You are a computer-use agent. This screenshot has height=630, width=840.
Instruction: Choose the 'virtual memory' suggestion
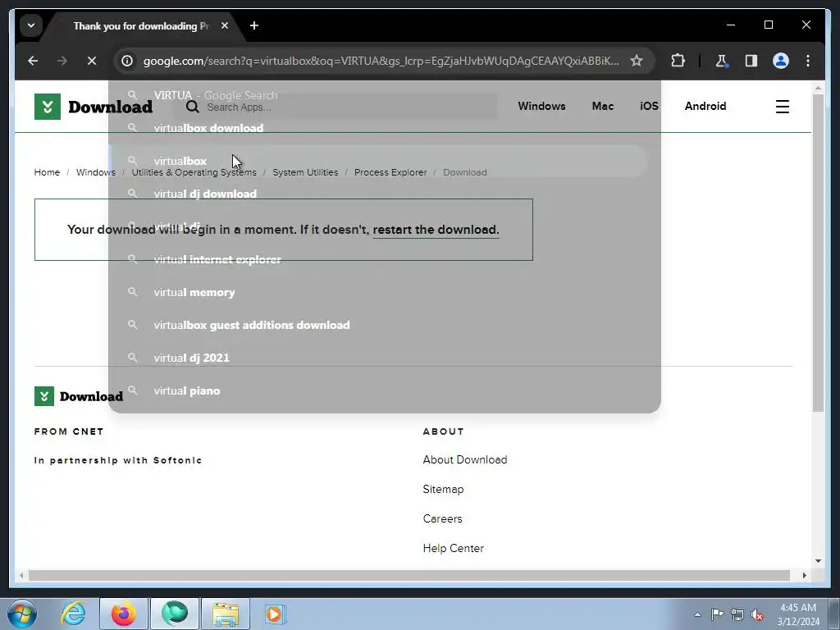point(377,293)
